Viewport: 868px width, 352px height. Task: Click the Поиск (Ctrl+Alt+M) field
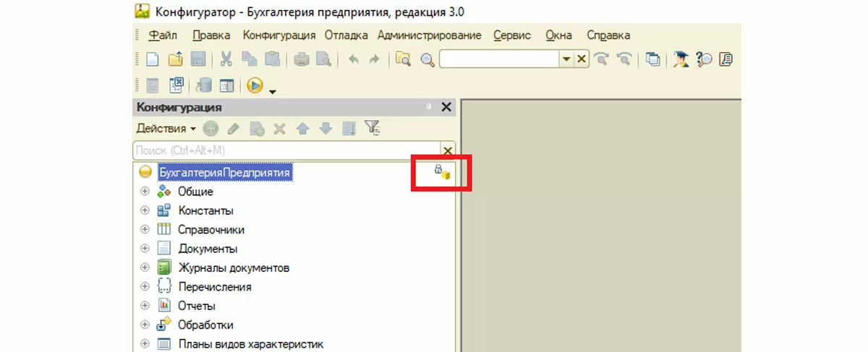pos(287,150)
